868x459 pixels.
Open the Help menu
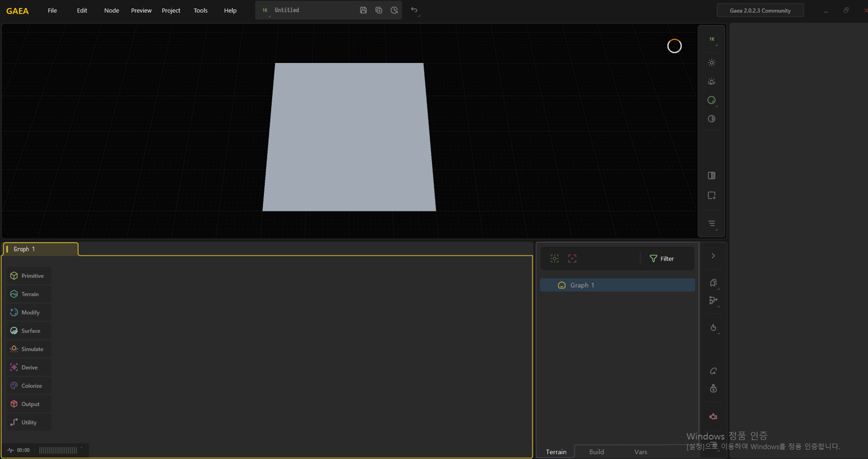[230, 10]
